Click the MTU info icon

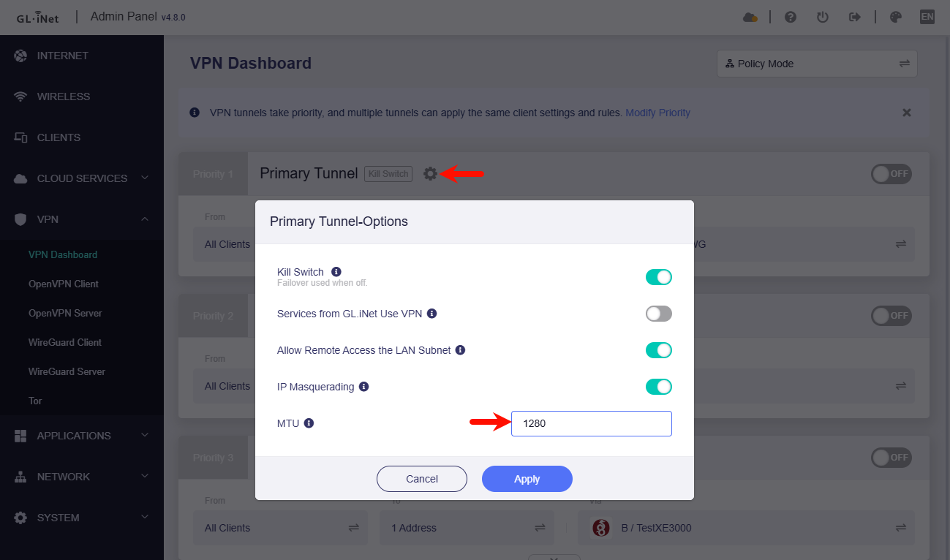click(x=308, y=423)
